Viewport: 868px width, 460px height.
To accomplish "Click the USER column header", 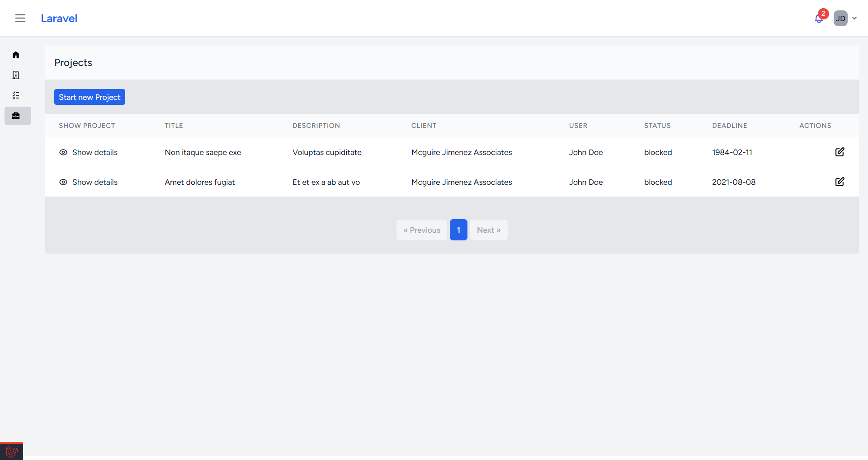I will pos(578,126).
